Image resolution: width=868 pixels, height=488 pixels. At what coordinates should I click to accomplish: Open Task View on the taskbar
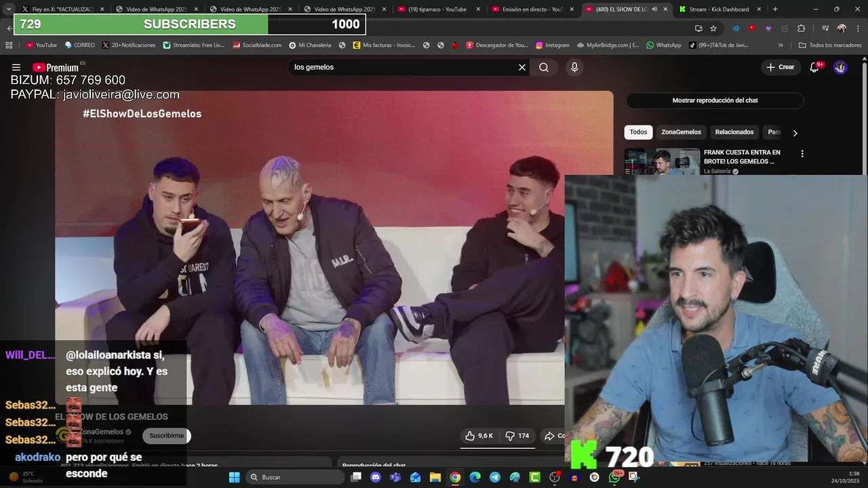click(x=356, y=477)
